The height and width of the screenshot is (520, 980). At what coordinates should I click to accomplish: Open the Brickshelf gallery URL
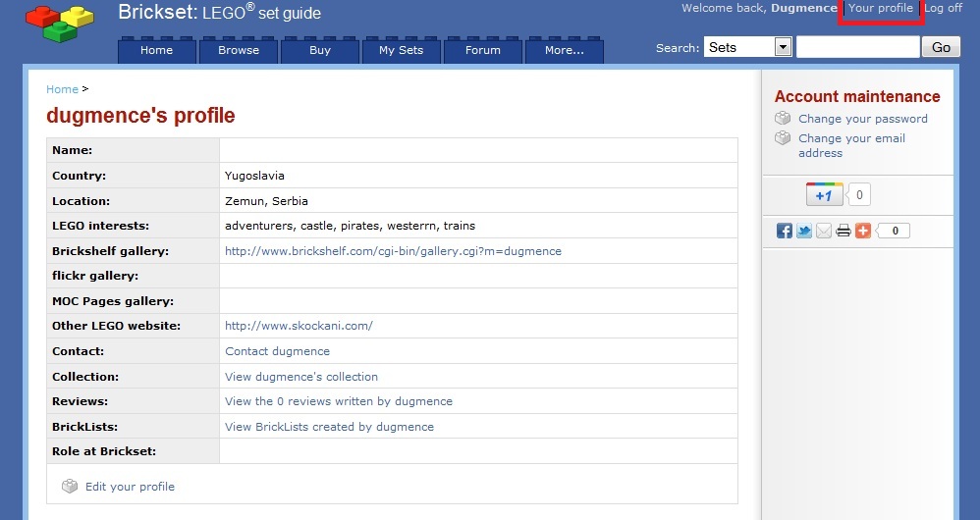coord(393,251)
